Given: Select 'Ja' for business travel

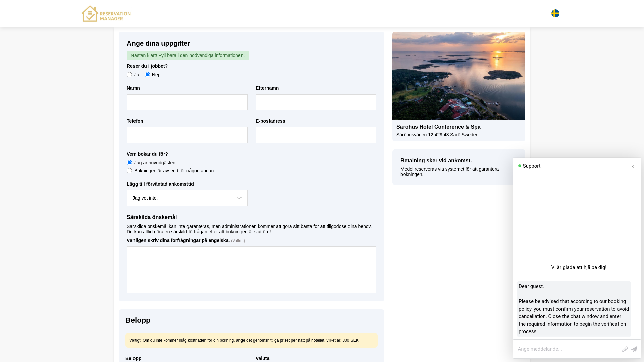Looking at the screenshot, I should tap(129, 75).
